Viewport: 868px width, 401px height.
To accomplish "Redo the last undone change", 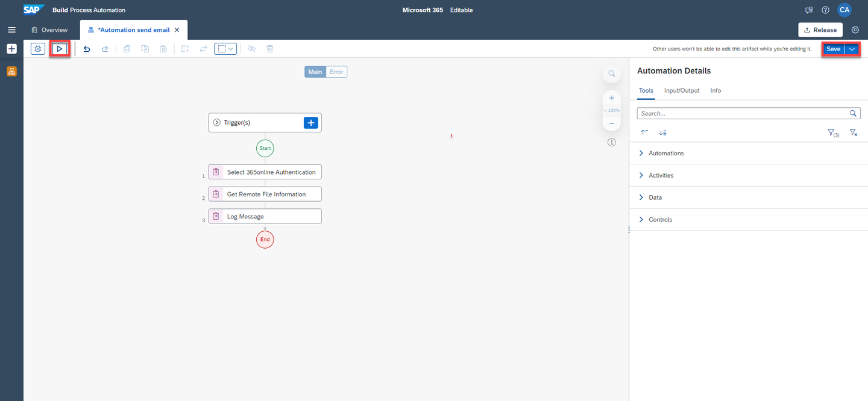I will [x=105, y=49].
